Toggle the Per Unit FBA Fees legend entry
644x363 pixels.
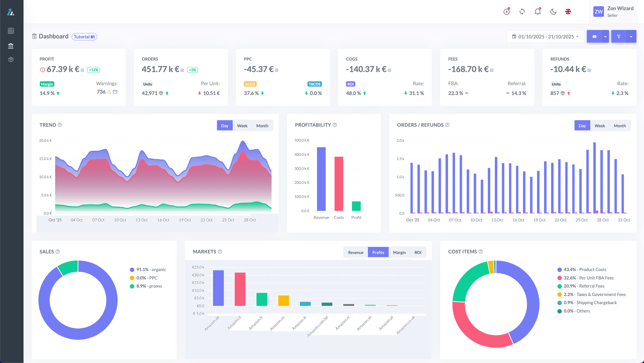[x=585, y=278]
